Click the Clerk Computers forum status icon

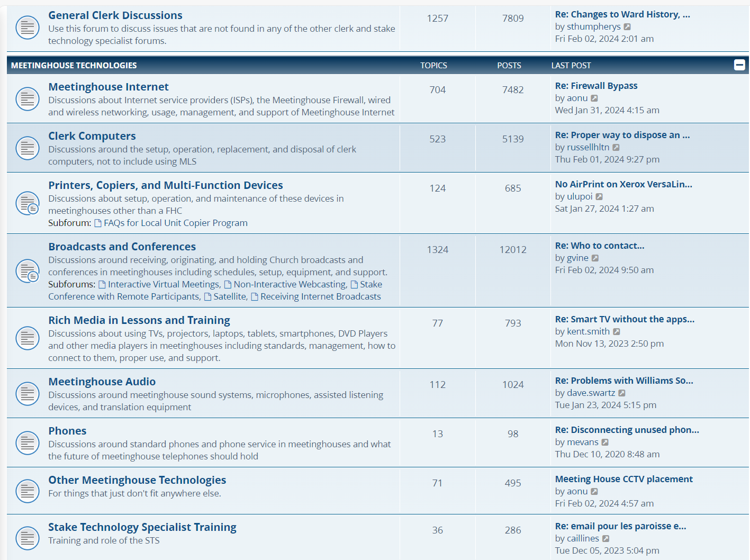coord(28,148)
